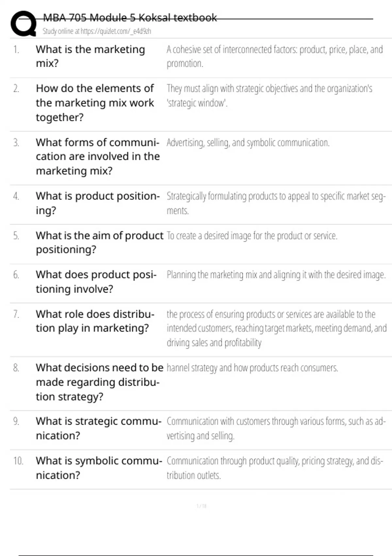Viewport: 392px width, 556px height.
Task: Click the Quizlet Q logo icon
Action: (24, 24)
